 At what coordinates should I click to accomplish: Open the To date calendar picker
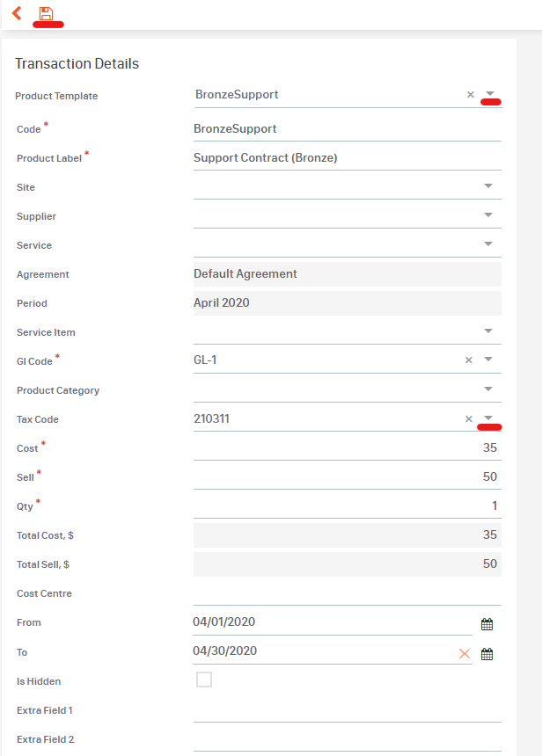(487, 654)
